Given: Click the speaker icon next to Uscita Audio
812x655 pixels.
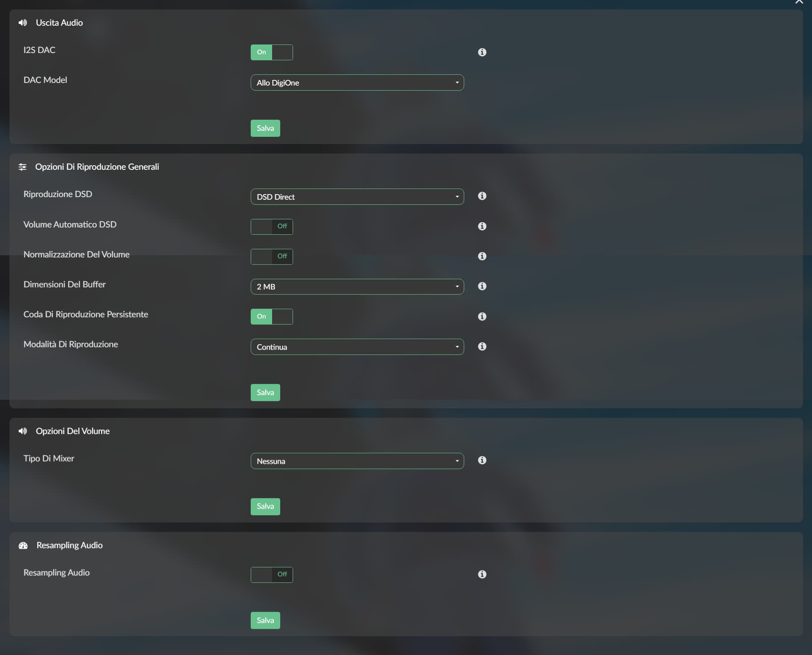Looking at the screenshot, I should pyautogui.click(x=23, y=23).
